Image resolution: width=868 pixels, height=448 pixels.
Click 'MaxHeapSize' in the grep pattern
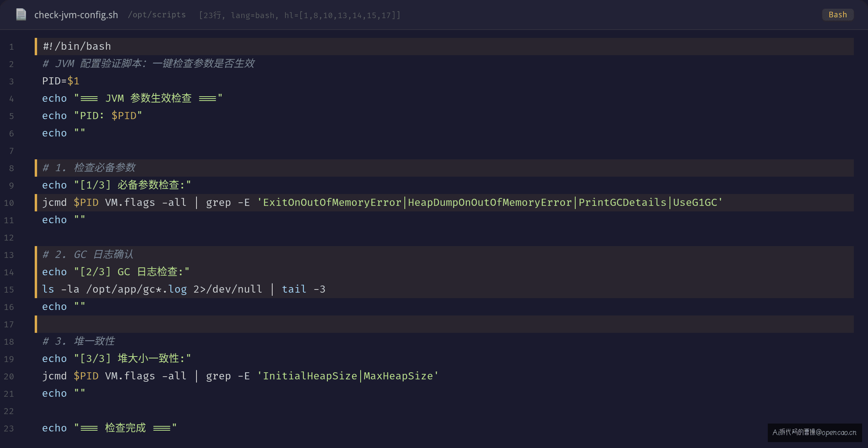pyautogui.click(x=398, y=376)
